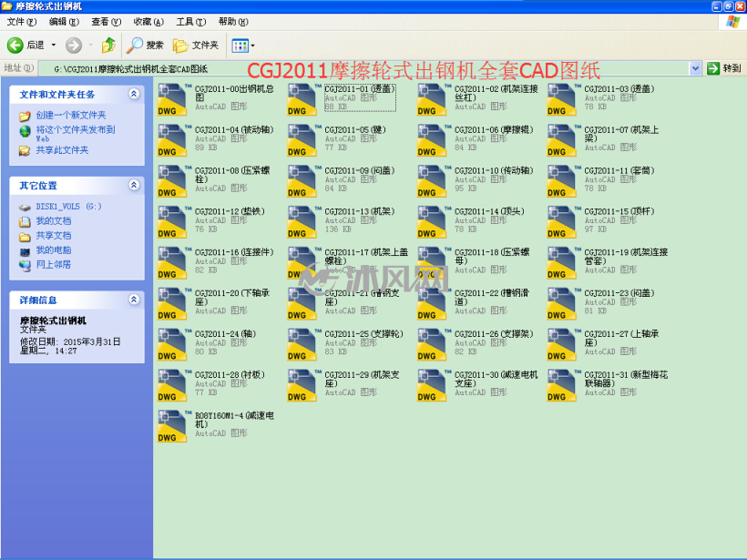Open 我的电脑 link
This screenshot has width=747, height=560.
(54, 250)
